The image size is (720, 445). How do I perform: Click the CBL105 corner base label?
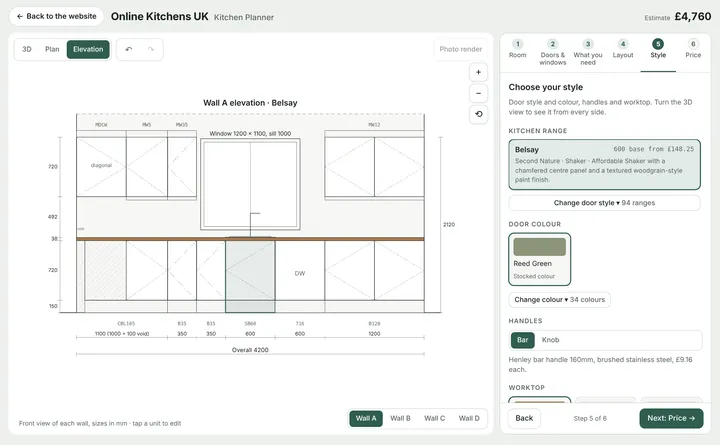126,324
